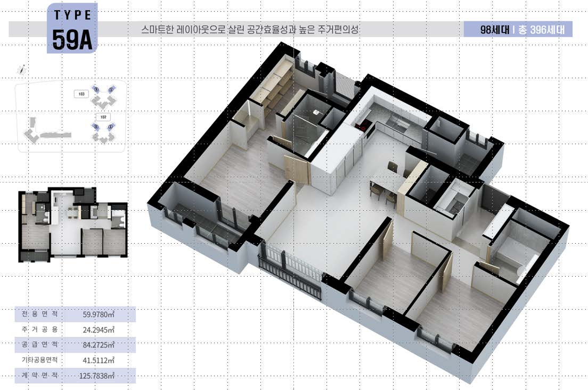Click the 125.7838㎡ value
Image resolution: width=588 pixels, height=390 pixels.
click(x=97, y=376)
